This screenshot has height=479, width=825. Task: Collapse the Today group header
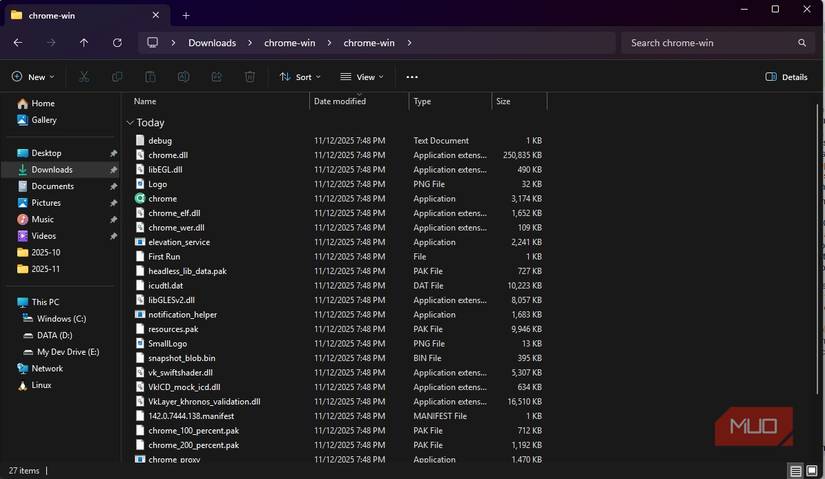click(130, 123)
